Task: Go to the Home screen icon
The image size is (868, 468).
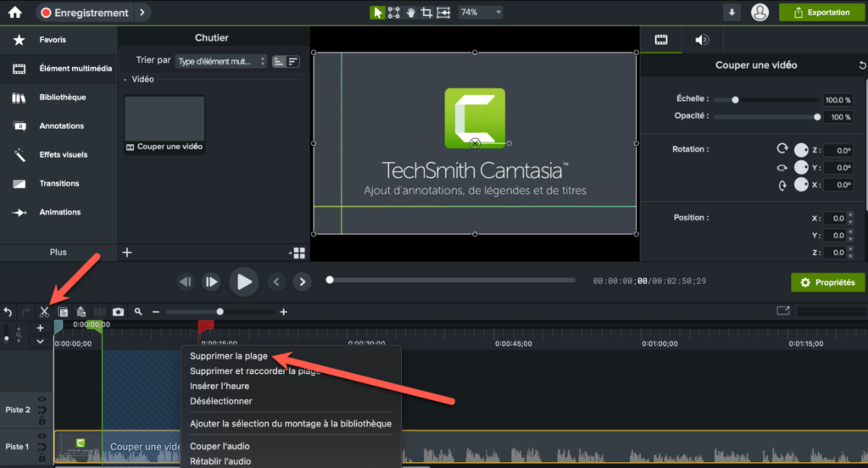Action: click(x=15, y=12)
